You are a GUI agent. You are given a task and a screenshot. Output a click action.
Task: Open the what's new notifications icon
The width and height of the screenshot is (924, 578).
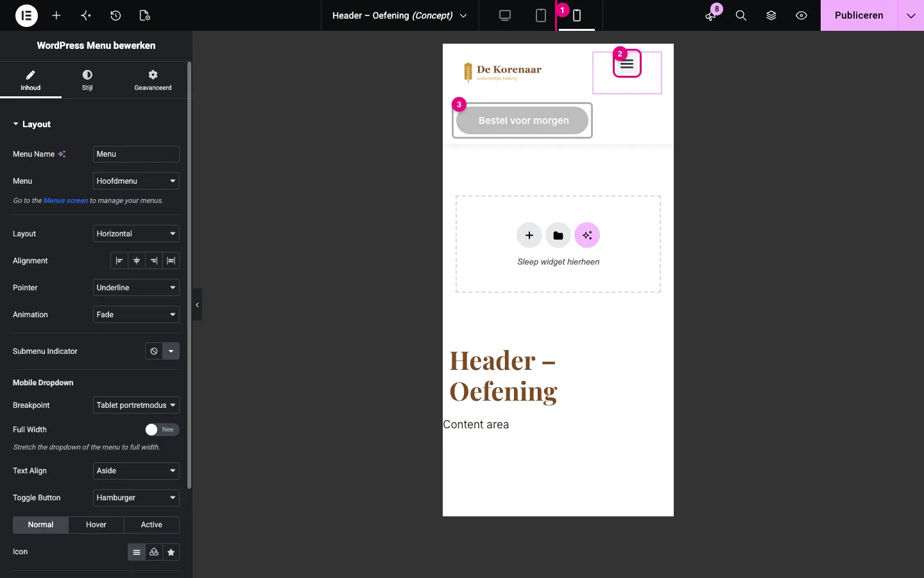pyautogui.click(x=710, y=15)
